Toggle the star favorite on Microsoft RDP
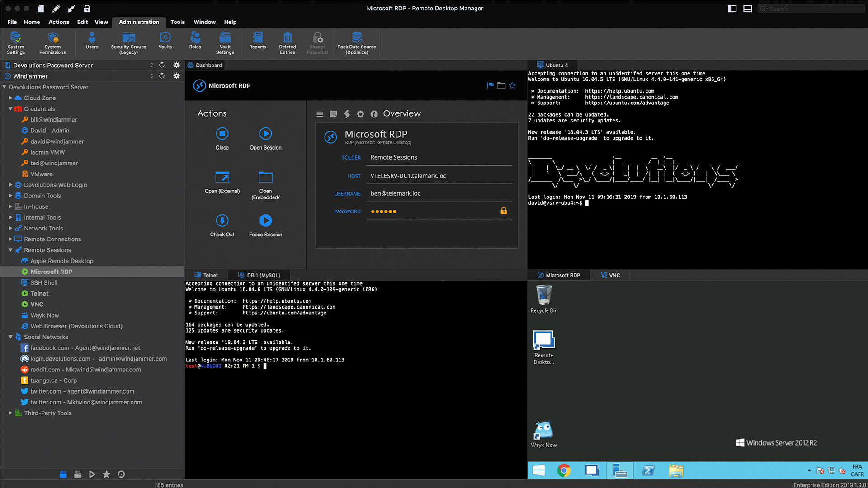Screen dimensions: 868x488 512,85
